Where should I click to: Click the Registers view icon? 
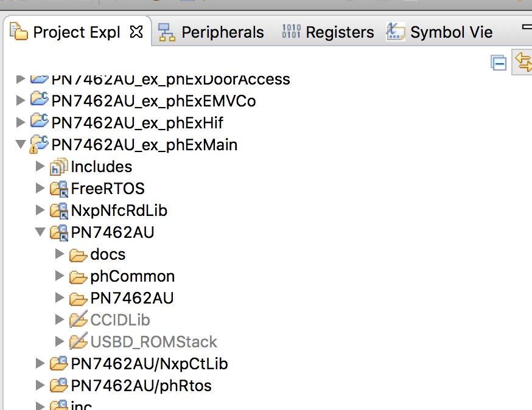coord(290,32)
